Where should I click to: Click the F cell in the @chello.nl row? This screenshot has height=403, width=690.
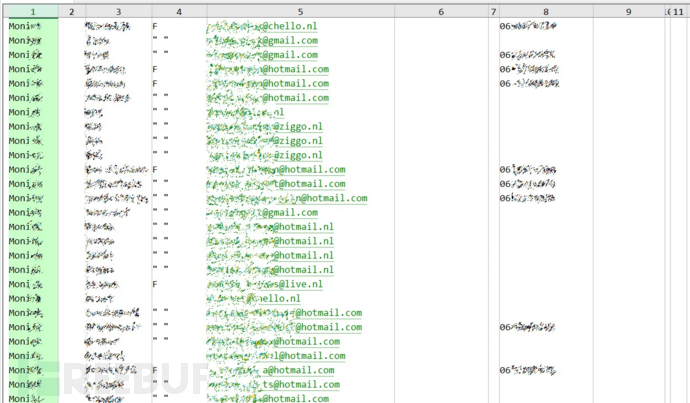coord(155,26)
